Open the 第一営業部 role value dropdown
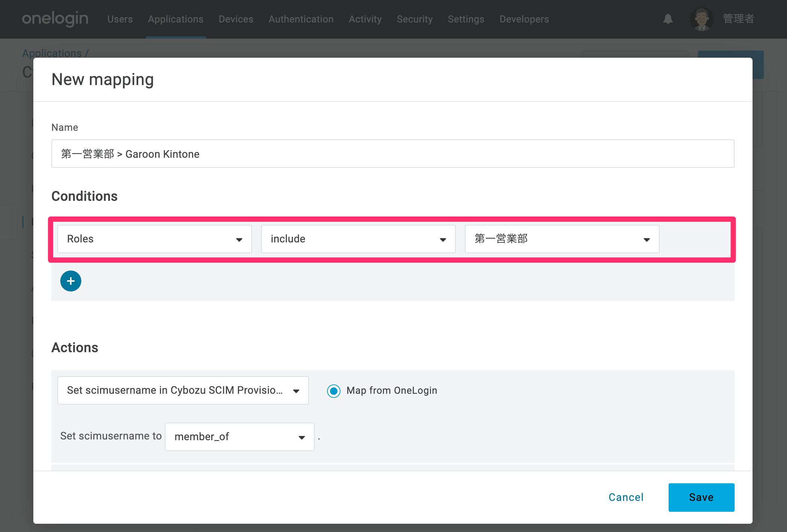This screenshot has width=787, height=532. coord(562,239)
